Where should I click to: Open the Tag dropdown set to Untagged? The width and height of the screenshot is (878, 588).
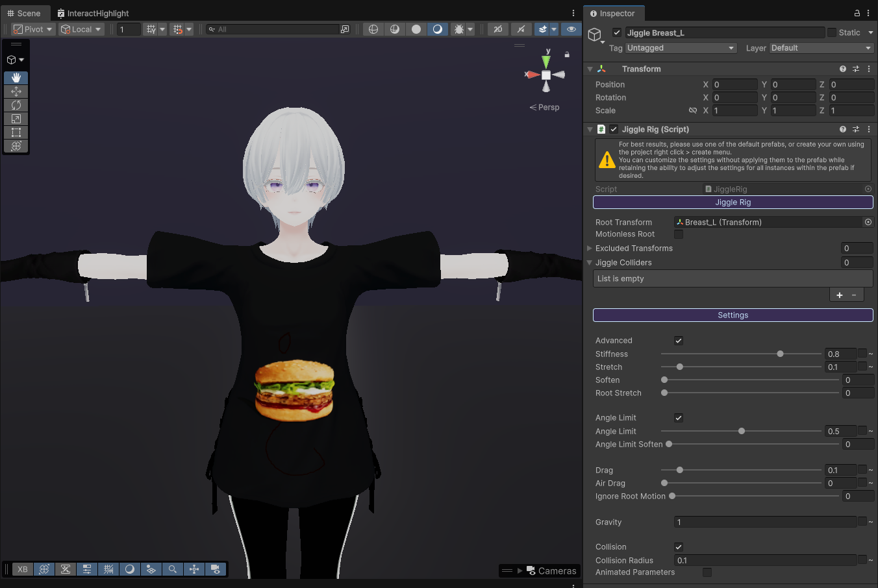[681, 47]
